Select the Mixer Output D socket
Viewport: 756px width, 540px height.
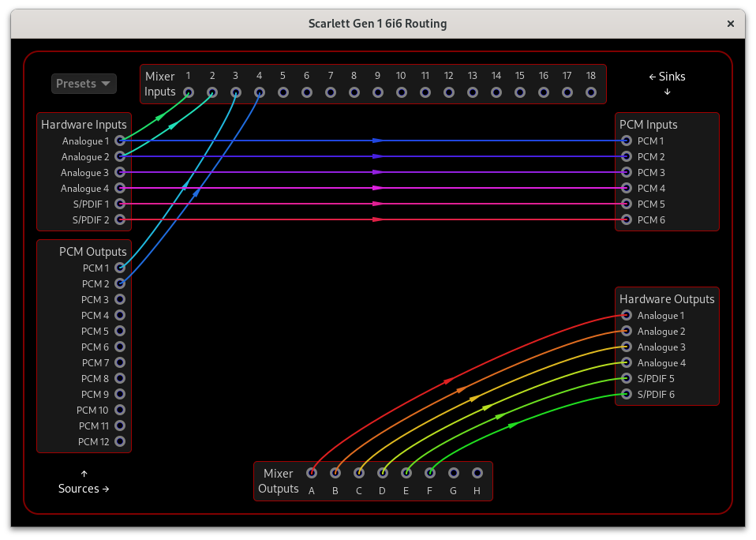click(x=382, y=473)
